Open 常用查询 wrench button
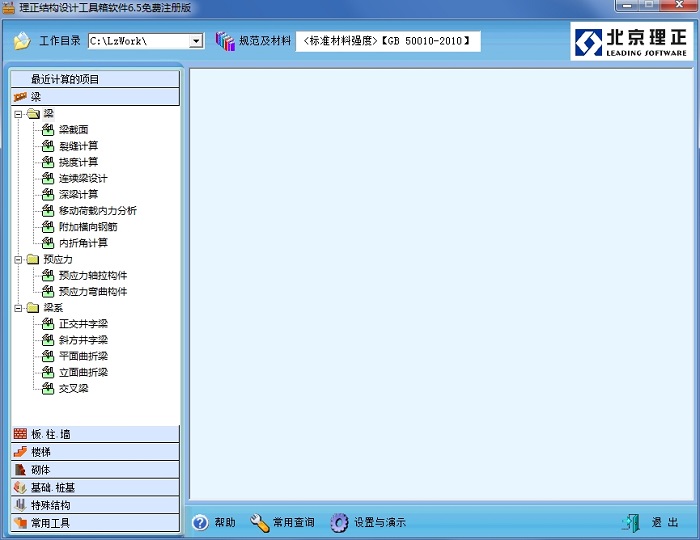Viewport: 700px width, 540px height. (x=282, y=522)
